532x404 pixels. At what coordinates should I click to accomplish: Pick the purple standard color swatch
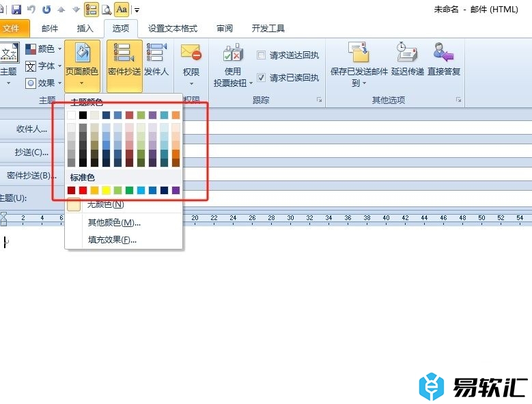(x=176, y=190)
